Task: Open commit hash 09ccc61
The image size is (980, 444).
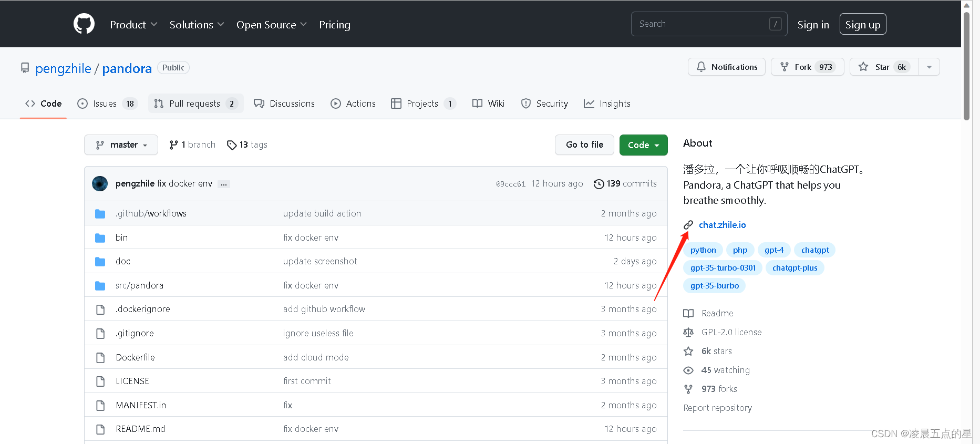Action: point(511,184)
